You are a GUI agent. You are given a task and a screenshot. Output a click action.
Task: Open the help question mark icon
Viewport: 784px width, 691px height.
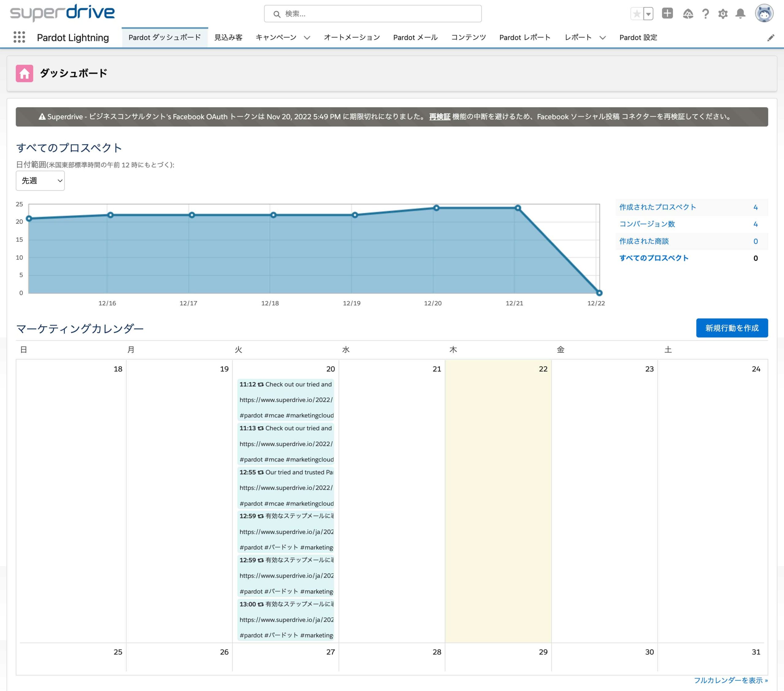705,14
